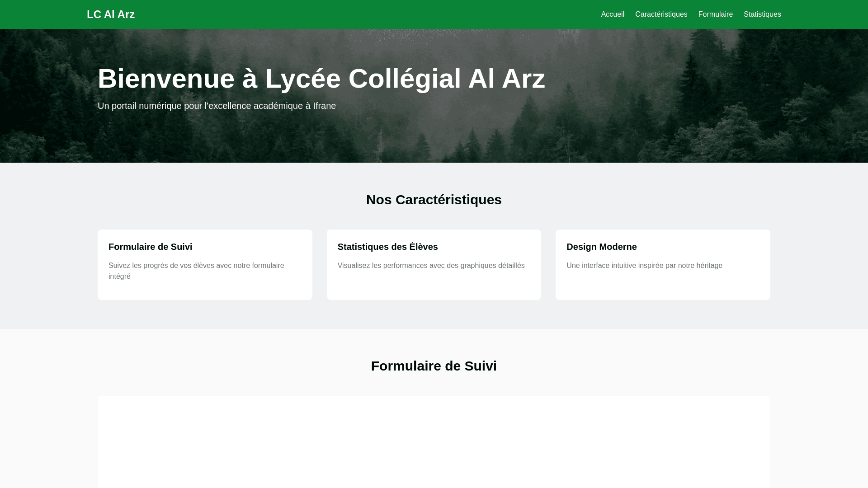
Task: Click the green navigation bar background
Action: tap(362, 14)
